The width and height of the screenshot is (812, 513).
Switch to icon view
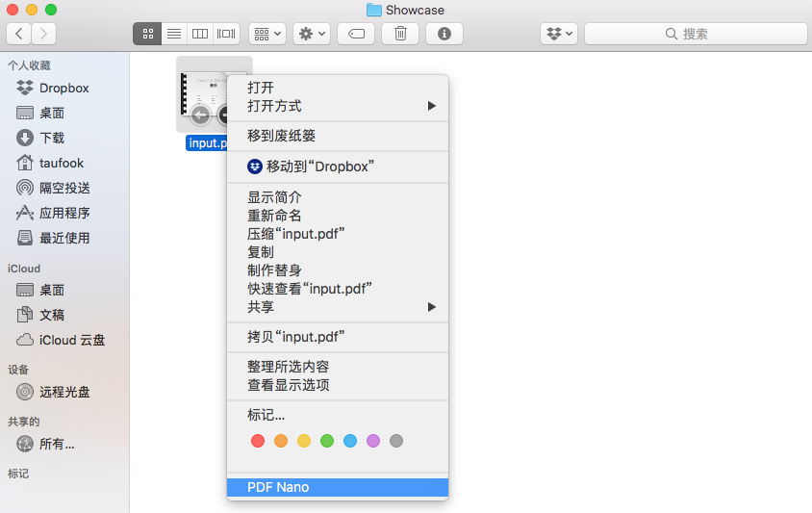coord(147,34)
